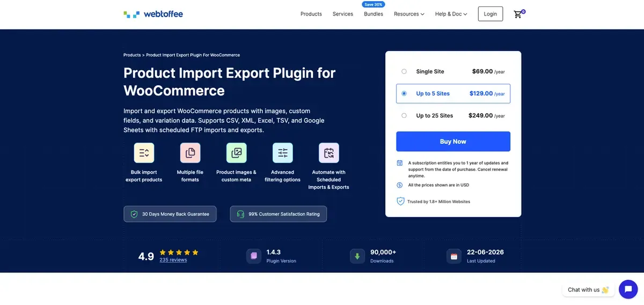Click the 99% Customer Satisfaction Rating badge
Viewport: 644px width, 305px height.
point(279,214)
